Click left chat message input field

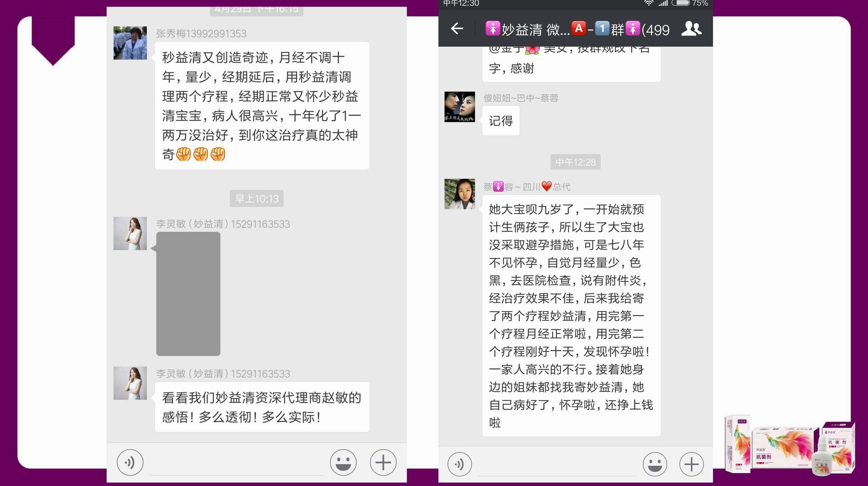(x=237, y=463)
